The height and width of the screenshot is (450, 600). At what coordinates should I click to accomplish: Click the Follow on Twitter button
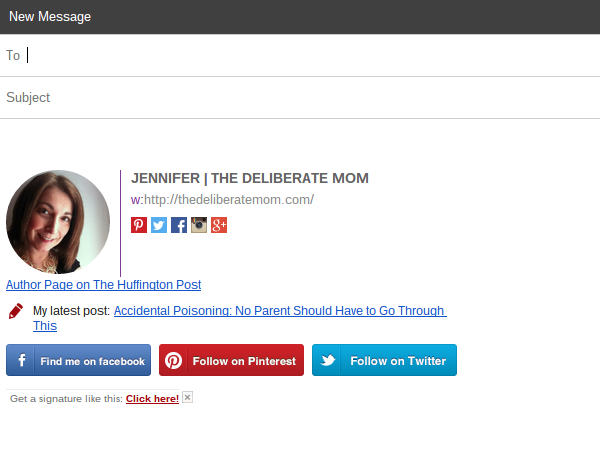pyautogui.click(x=384, y=360)
